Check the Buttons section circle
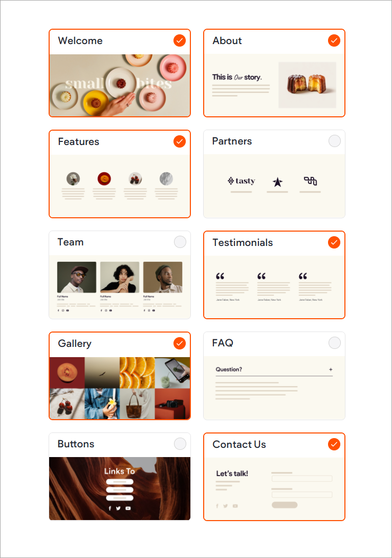Screen dimensions: 392x558 click(180, 444)
